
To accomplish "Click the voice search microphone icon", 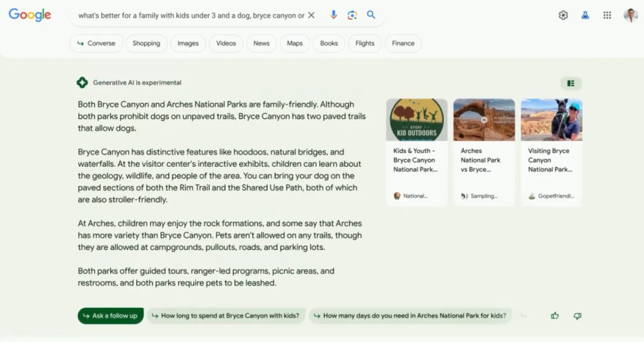I will tap(334, 15).
